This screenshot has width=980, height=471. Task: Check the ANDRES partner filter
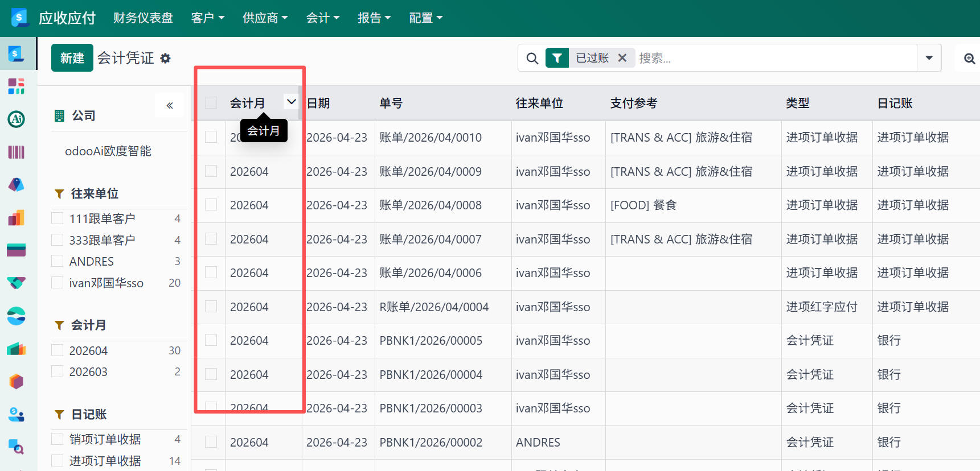(58, 261)
